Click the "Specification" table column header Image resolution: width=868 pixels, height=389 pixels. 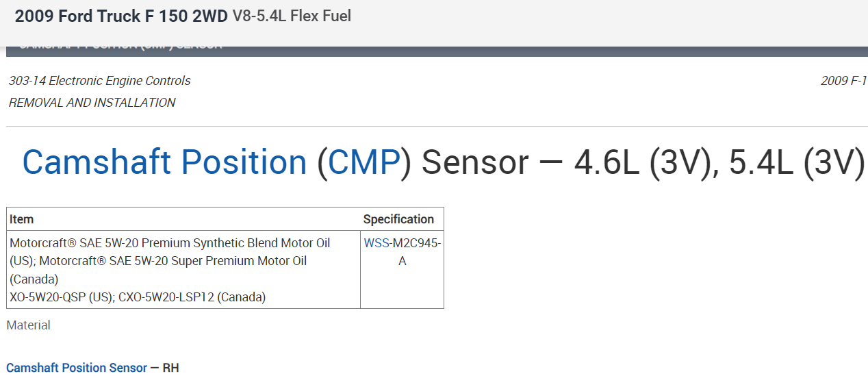click(398, 219)
